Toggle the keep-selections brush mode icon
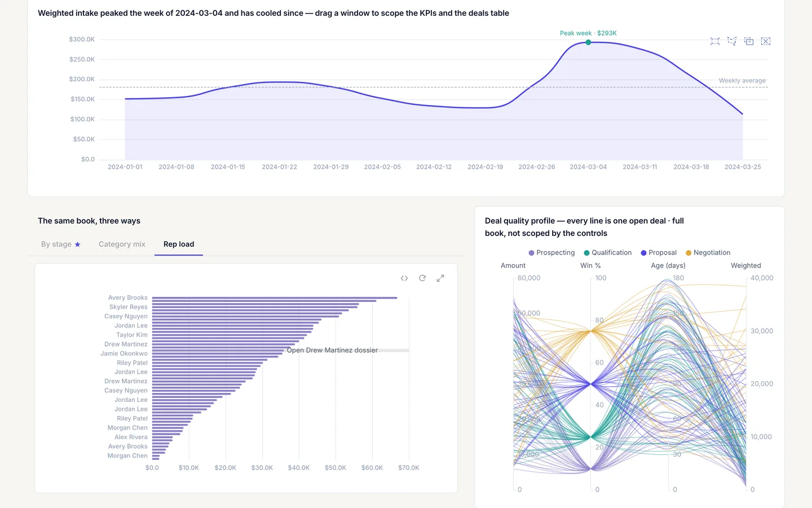This screenshot has height=508, width=812. click(749, 41)
